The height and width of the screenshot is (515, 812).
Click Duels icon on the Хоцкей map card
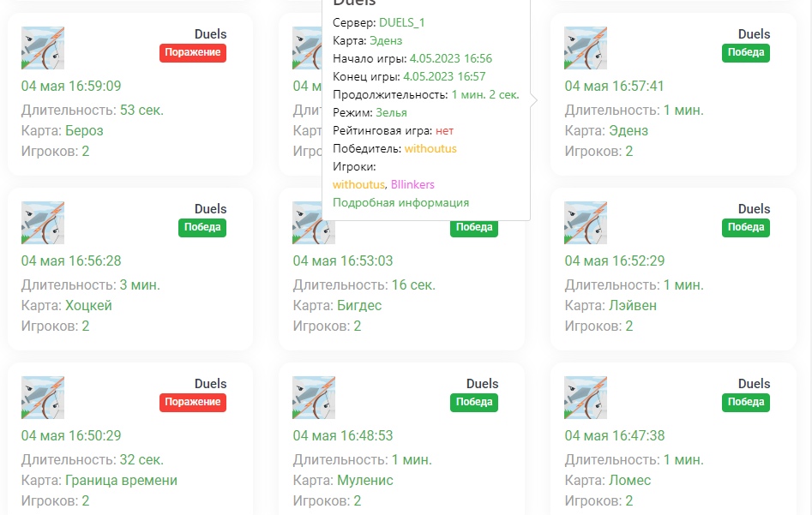coord(43,223)
